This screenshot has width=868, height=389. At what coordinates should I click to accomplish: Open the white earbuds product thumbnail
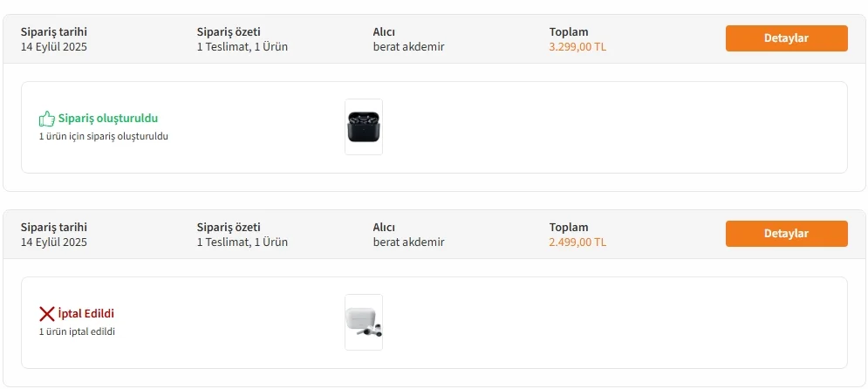point(363,322)
